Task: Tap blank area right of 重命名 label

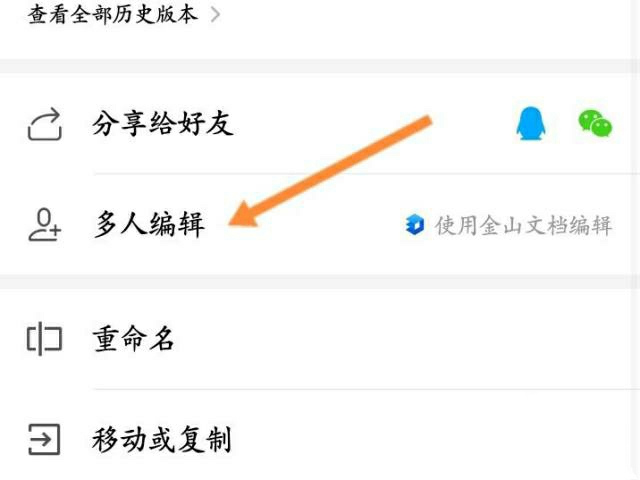Action: (404, 338)
